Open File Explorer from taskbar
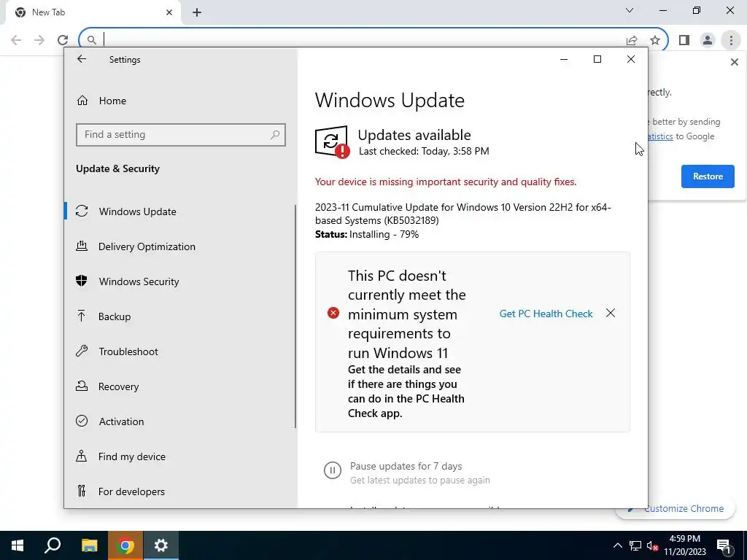The image size is (747, 560). tap(89, 545)
